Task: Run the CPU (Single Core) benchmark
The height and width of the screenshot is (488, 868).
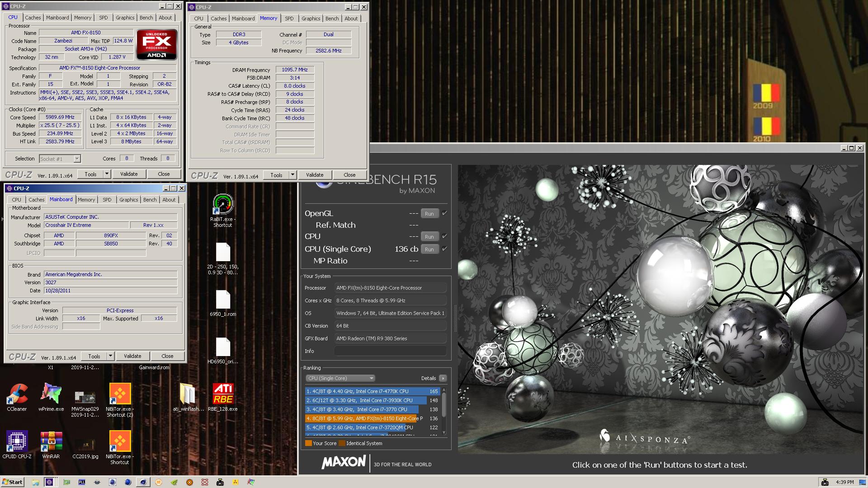Action: coord(429,249)
